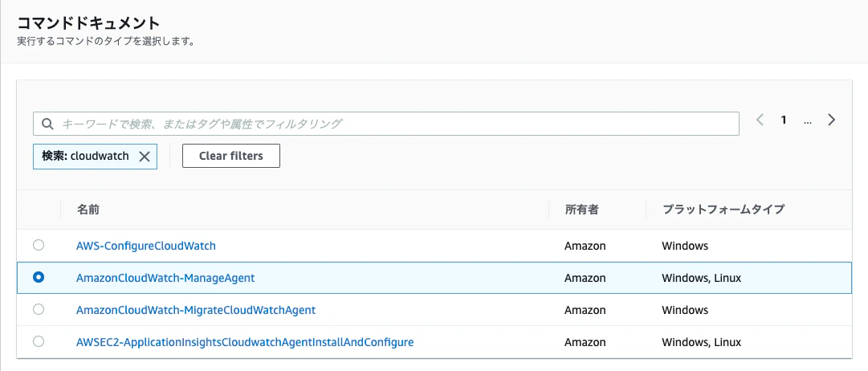868x371 pixels.
Task: Remove the cloudwatch search filter chip
Action: [145, 156]
